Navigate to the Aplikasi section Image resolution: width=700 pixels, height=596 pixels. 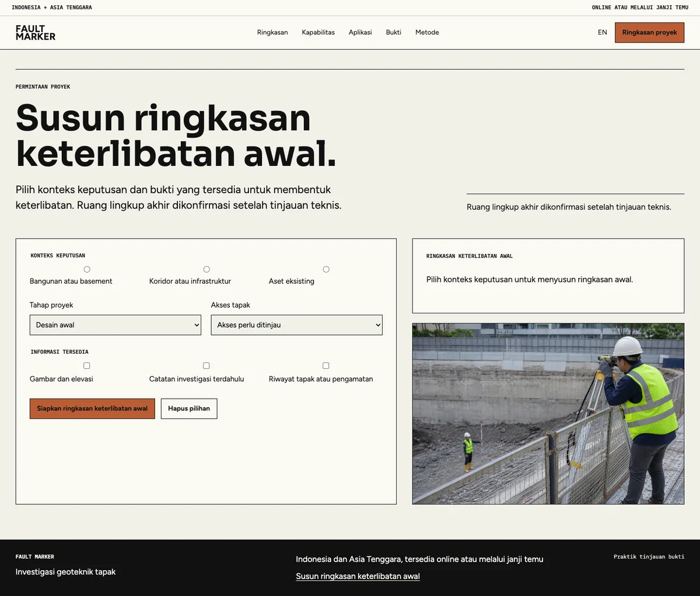[x=360, y=33]
